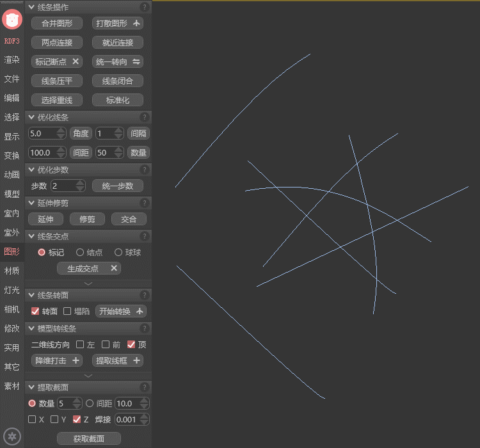480x448 pixels.
Task: Click the 合并图形 button
Action: (57, 23)
